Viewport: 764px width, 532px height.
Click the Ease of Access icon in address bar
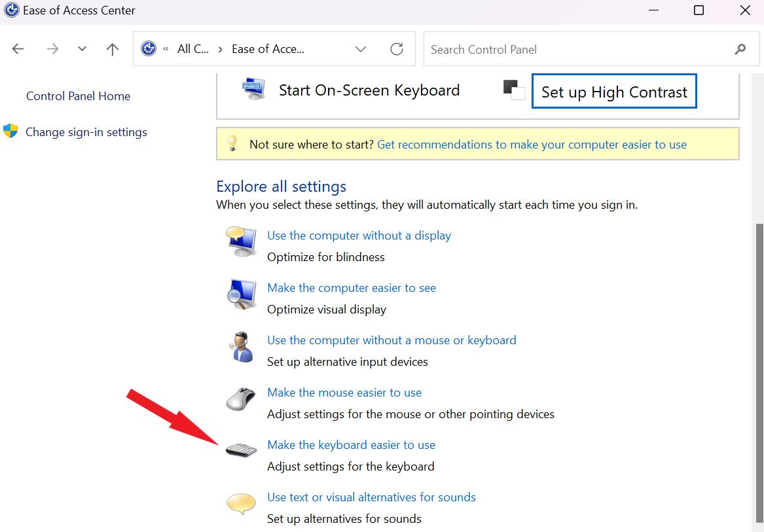149,48
